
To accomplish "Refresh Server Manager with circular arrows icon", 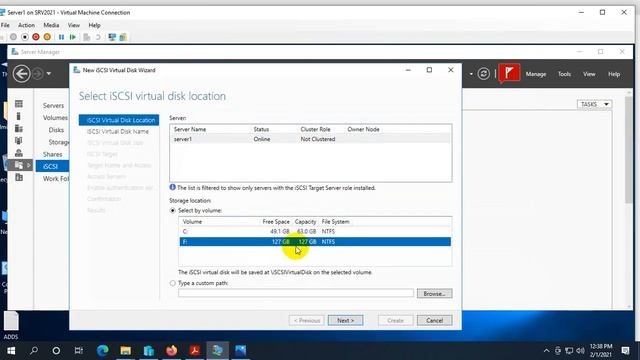I will (x=484, y=74).
